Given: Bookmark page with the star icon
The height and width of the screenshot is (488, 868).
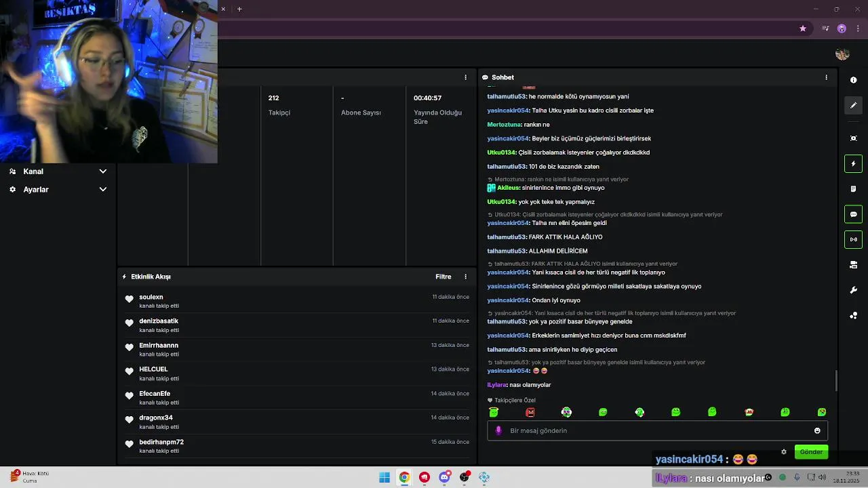Looking at the screenshot, I should pyautogui.click(x=803, y=28).
